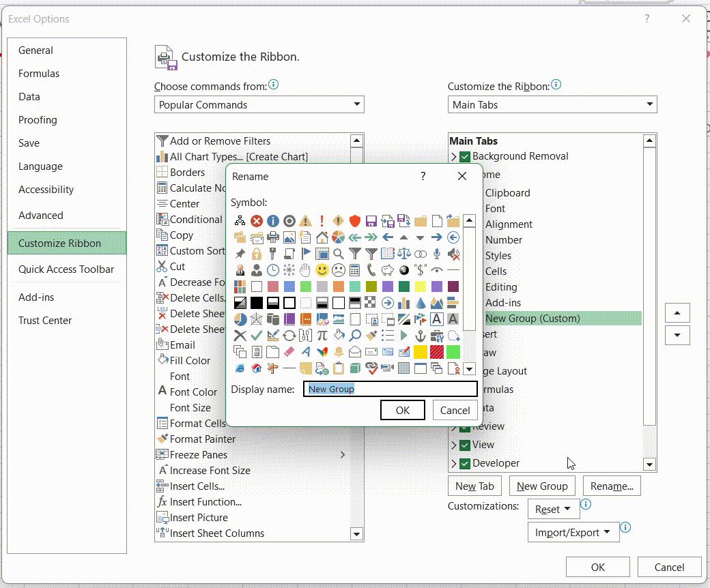
Task: Expand the Freeze Panes submenu arrow
Action: pos(343,454)
